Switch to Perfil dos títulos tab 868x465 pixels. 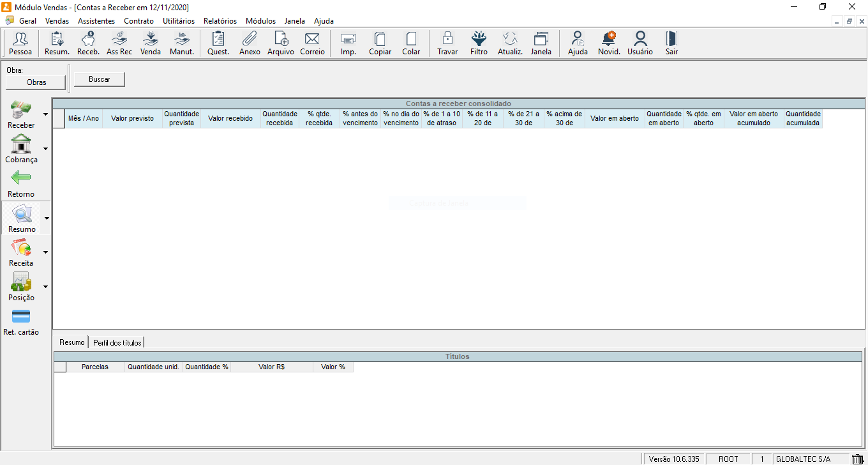click(x=117, y=343)
